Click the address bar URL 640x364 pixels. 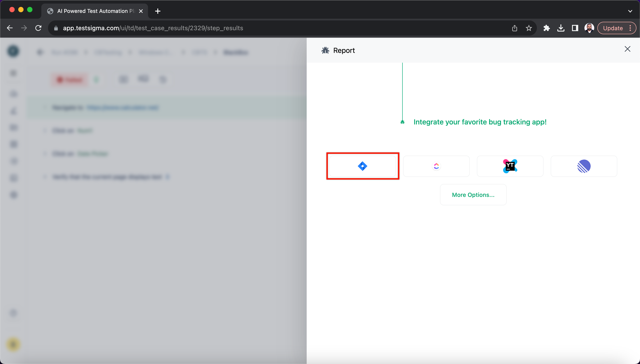[153, 28]
